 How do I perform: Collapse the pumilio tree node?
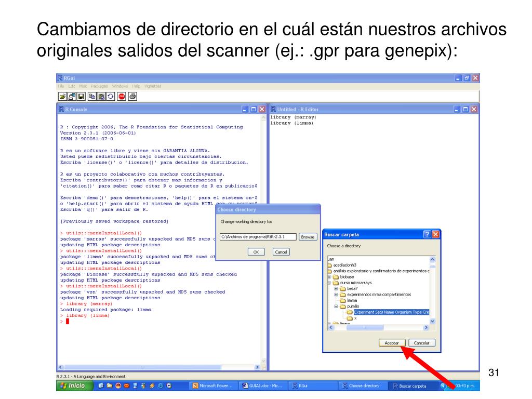pyautogui.click(x=336, y=307)
